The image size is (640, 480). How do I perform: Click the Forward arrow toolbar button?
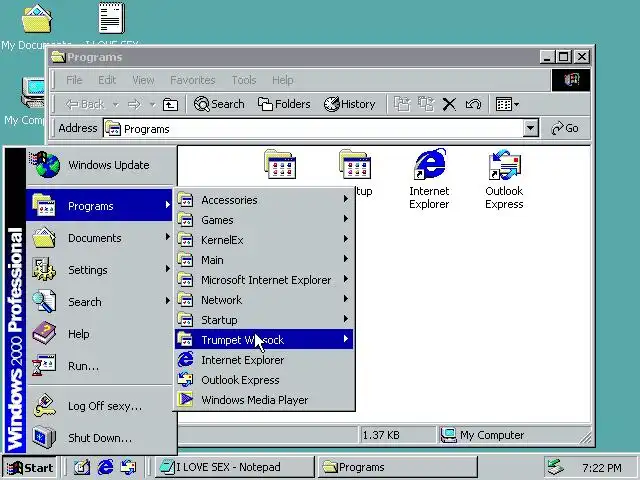pyautogui.click(x=134, y=105)
